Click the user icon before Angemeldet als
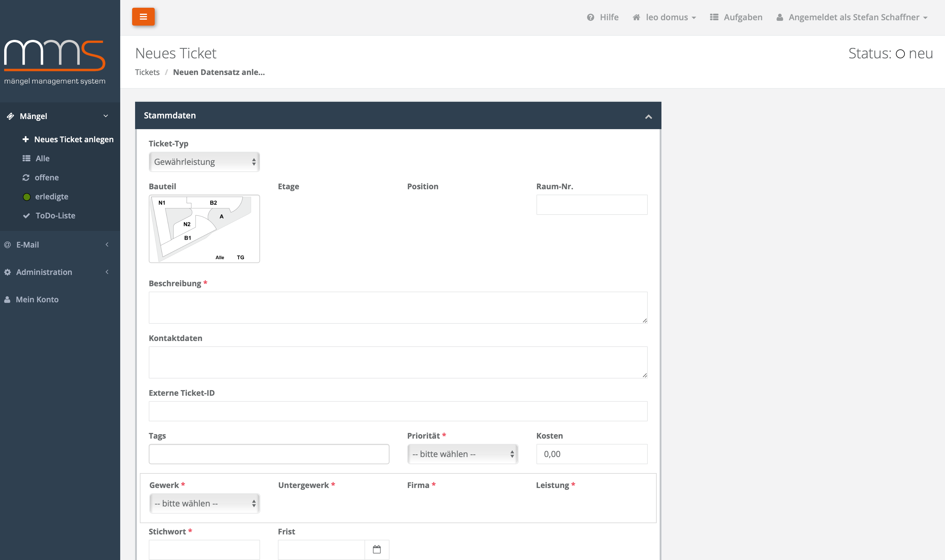The image size is (945, 560). pyautogui.click(x=779, y=17)
